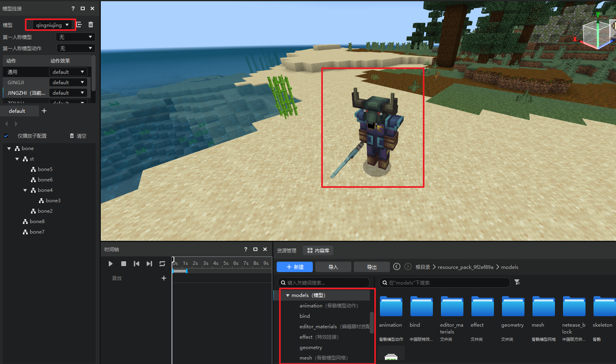Image resolution: width=616 pixels, height=364 pixels.
Task: Stop the timeline playback
Action: [124, 264]
